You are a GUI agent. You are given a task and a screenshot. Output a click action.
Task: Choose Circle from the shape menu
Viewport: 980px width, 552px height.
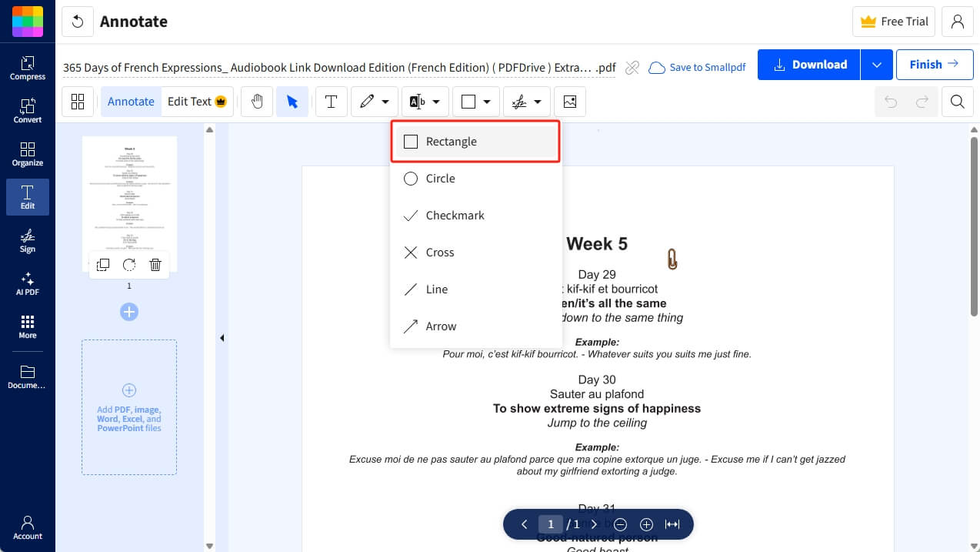440,178
